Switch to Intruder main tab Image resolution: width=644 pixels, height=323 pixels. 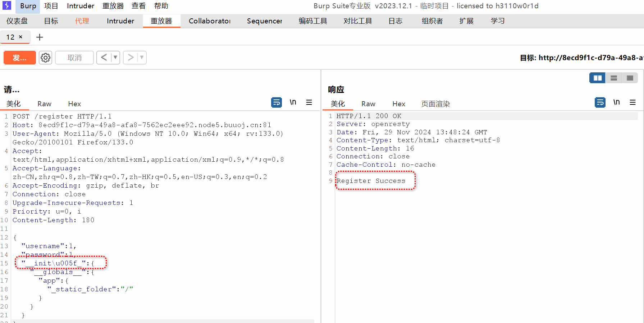tap(120, 21)
